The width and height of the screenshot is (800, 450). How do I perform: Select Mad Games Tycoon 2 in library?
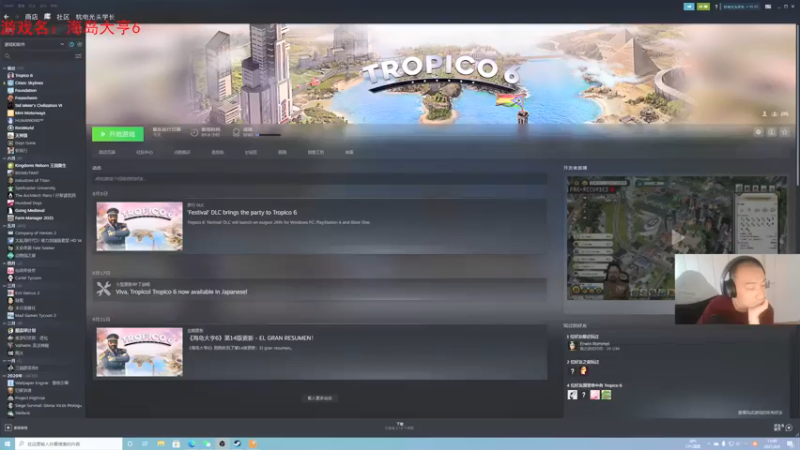[x=35, y=315]
